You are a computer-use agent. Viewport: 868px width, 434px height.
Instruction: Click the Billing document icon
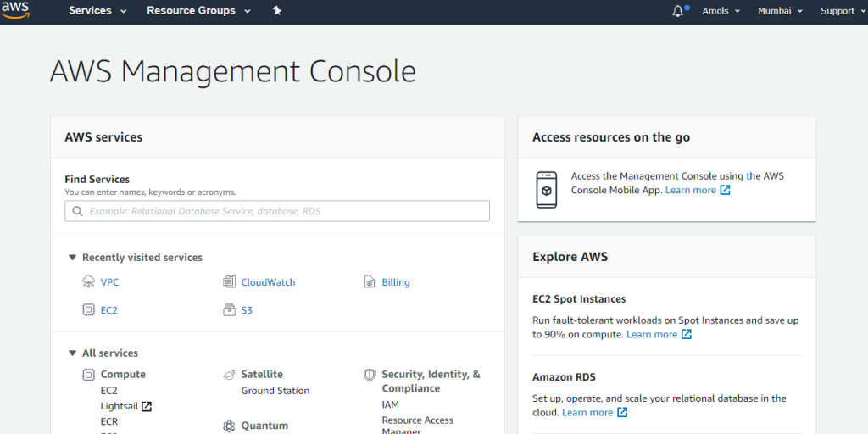click(x=370, y=281)
